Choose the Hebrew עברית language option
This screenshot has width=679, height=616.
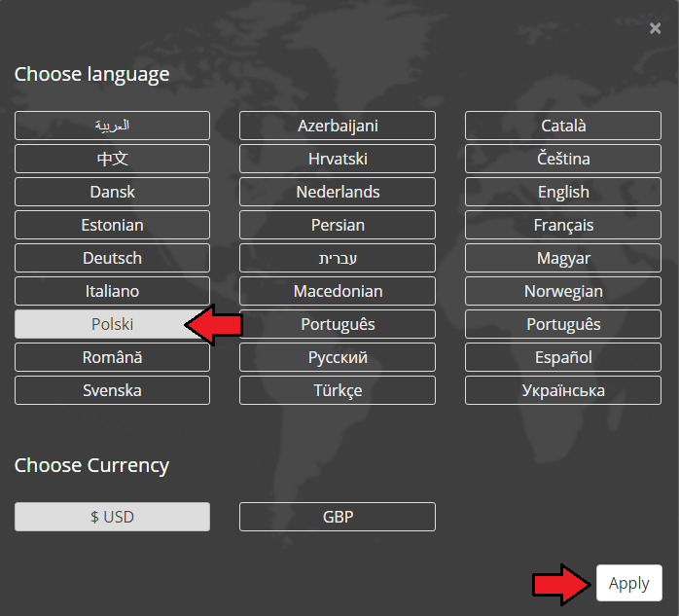(x=338, y=258)
